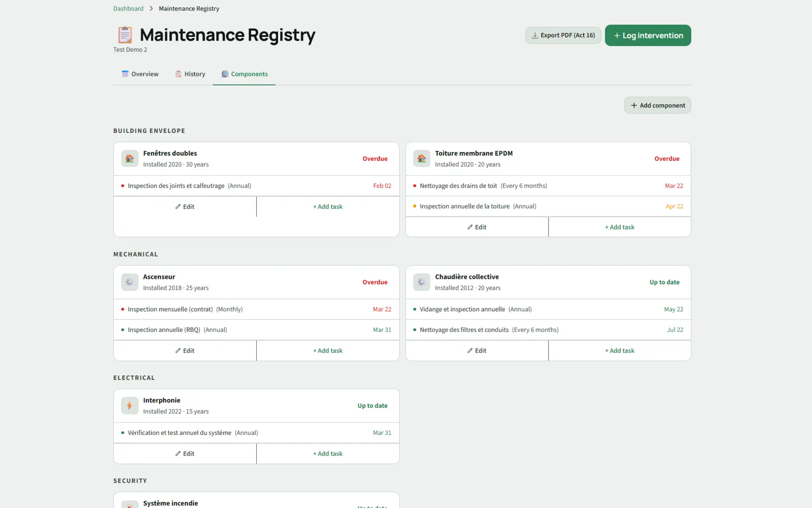This screenshot has height=508, width=812.
Task: Click the overdue status dot on Inspection mensuelle
Action: tap(122, 309)
